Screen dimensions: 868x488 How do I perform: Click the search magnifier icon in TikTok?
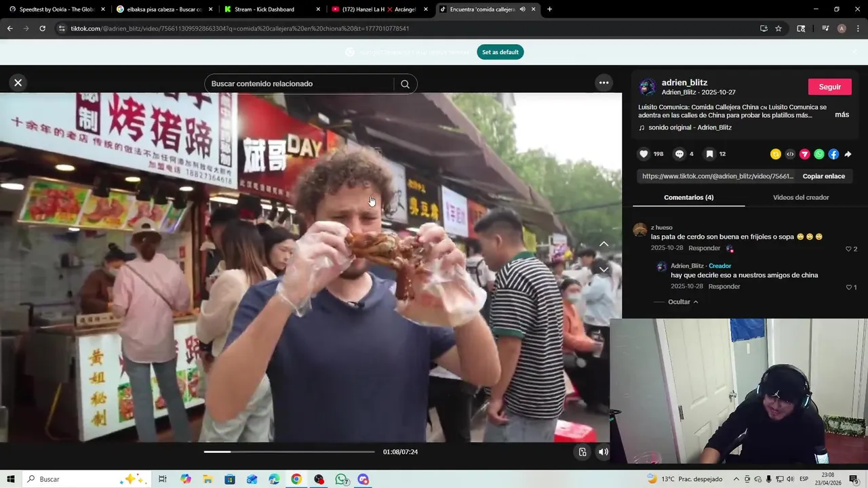click(x=405, y=84)
